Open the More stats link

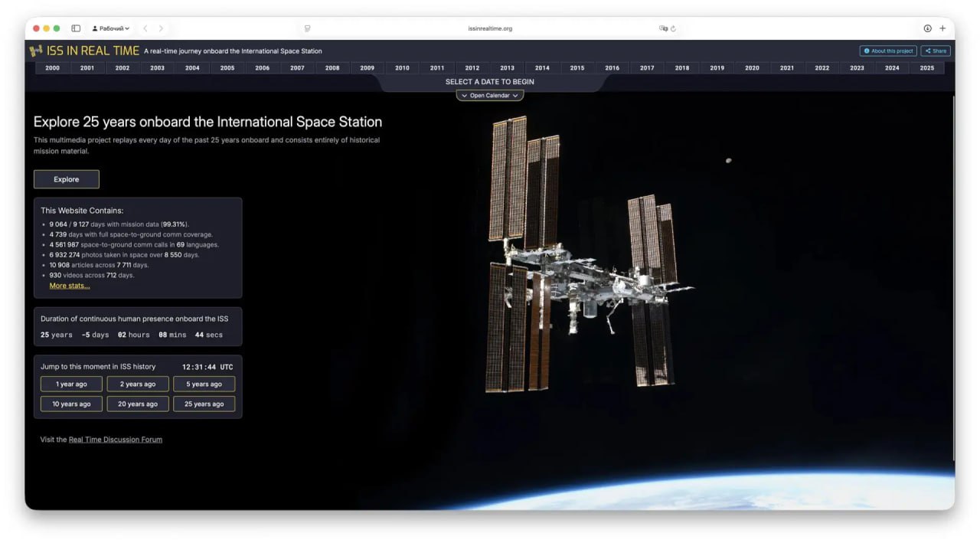[70, 286]
